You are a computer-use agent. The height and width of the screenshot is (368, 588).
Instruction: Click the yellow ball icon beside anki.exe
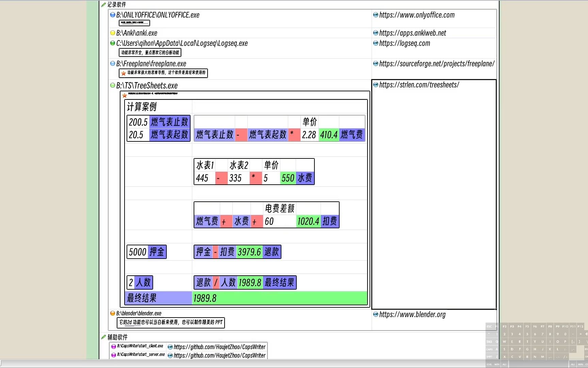point(113,33)
